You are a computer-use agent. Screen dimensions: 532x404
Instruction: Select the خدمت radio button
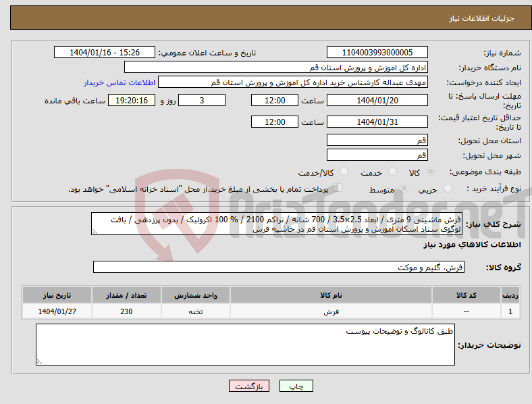pos(392,172)
